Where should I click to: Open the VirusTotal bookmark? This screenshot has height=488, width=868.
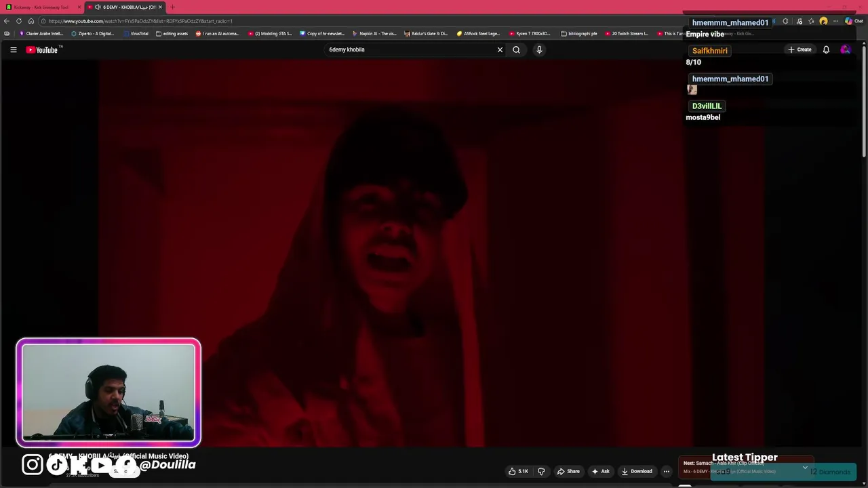pyautogui.click(x=136, y=33)
